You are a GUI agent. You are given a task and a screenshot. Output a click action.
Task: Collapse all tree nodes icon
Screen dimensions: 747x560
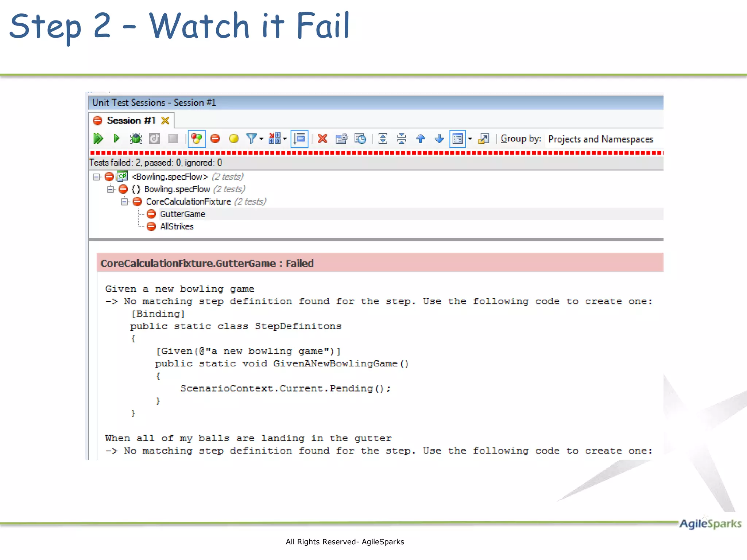click(x=402, y=139)
